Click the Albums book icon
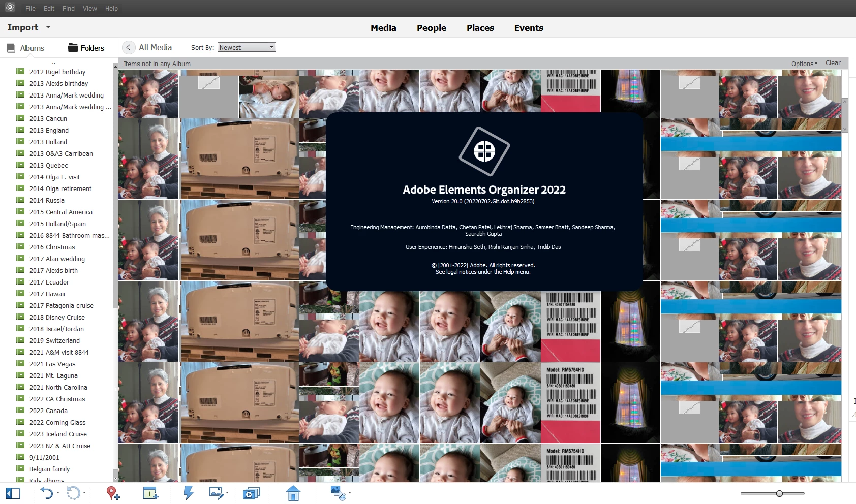Screen dimensions: 856x504 click(x=11, y=48)
